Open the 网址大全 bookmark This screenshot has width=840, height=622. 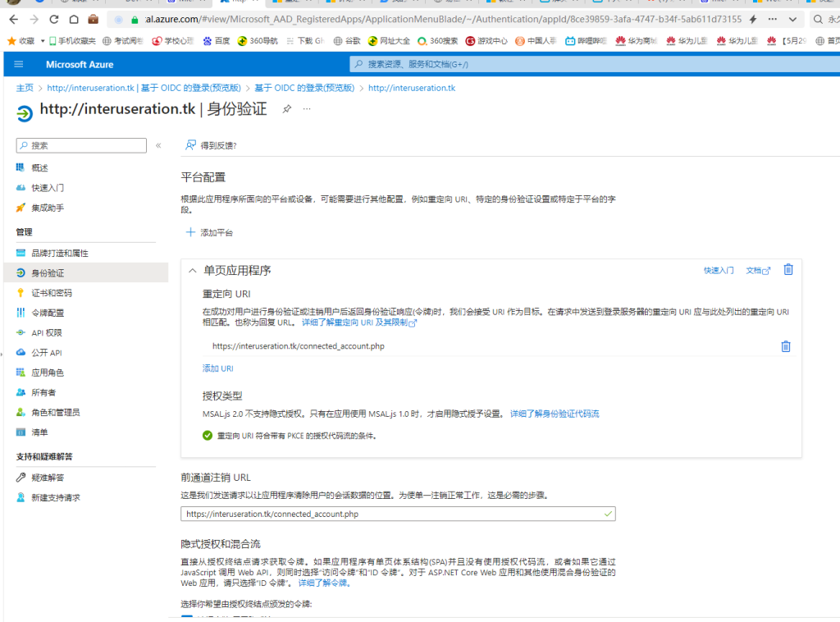[x=389, y=41]
